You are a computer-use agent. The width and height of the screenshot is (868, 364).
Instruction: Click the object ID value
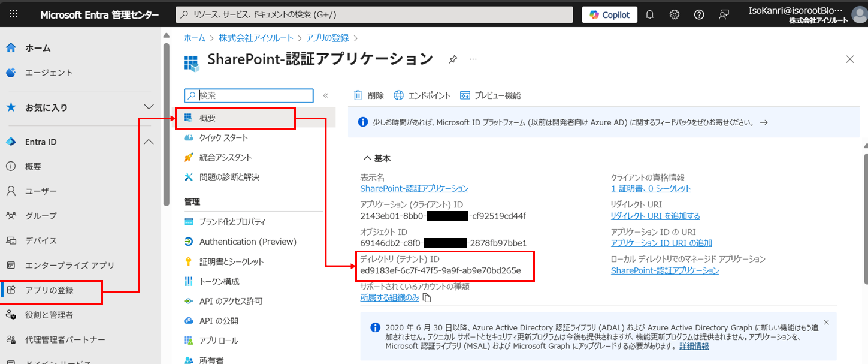point(443,243)
